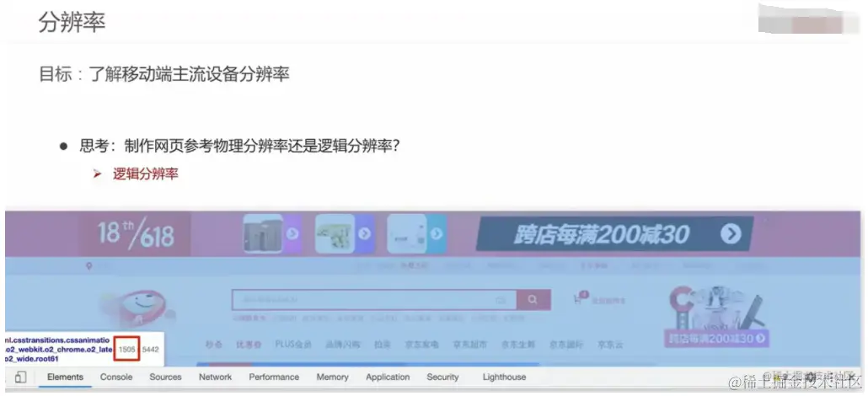Click arrow beside first banner product thumbnail

click(x=292, y=233)
